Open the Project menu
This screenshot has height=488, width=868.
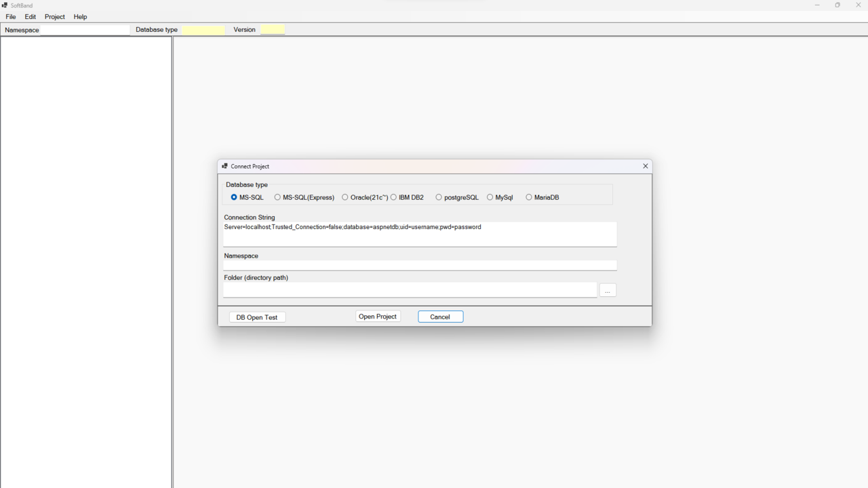coord(55,17)
